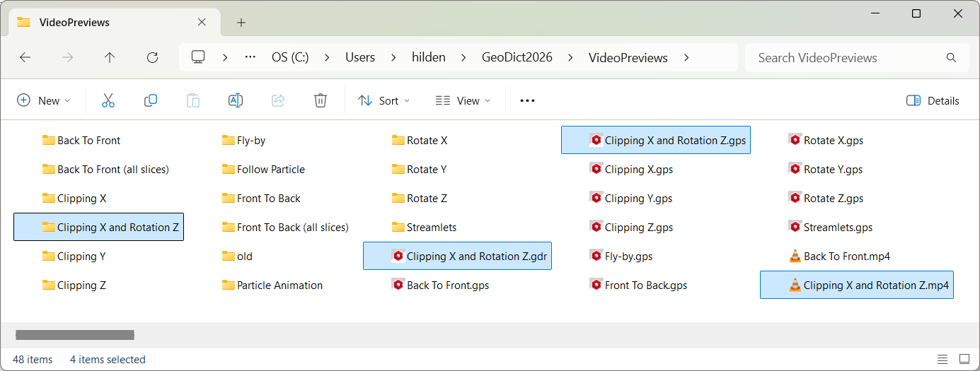Navigate to hilden breadcrumb
Image resolution: width=980 pixels, height=371 pixels.
[429, 58]
